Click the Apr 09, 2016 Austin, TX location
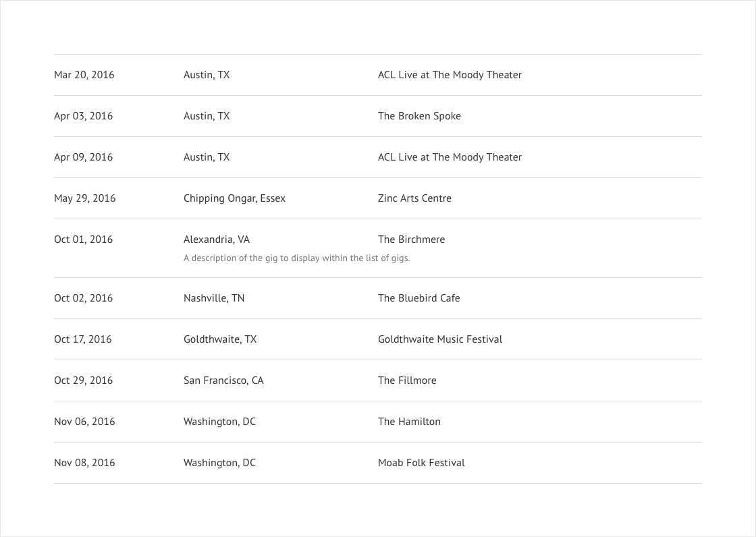Screen dimensions: 756x537 207,157
